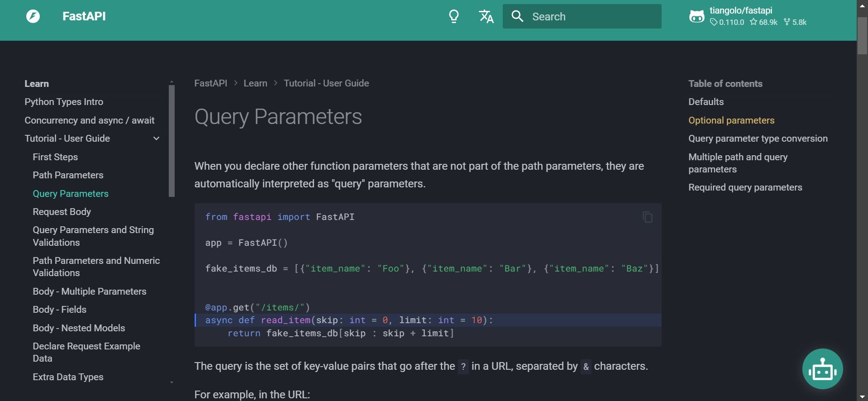The height and width of the screenshot is (401, 868).
Task: Jump to Defaults section
Action: 706,102
